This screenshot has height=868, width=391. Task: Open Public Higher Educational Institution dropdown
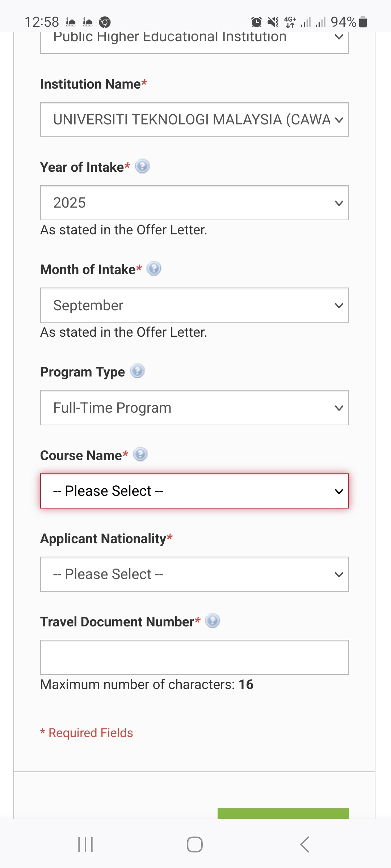point(194,41)
